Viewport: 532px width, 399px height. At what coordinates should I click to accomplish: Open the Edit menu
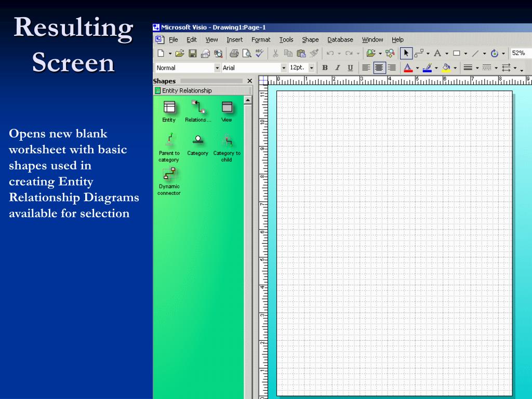(191, 39)
